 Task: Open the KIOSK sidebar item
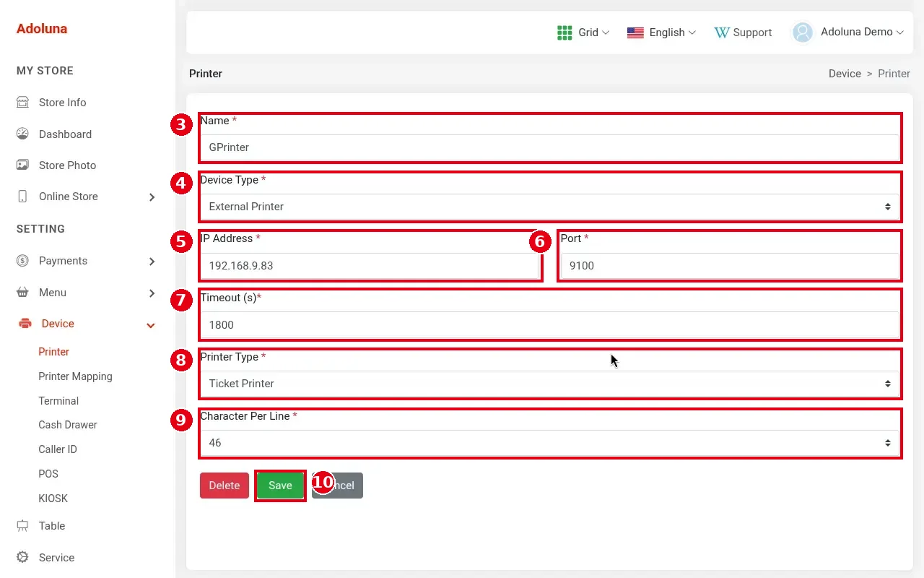pyautogui.click(x=53, y=498)
